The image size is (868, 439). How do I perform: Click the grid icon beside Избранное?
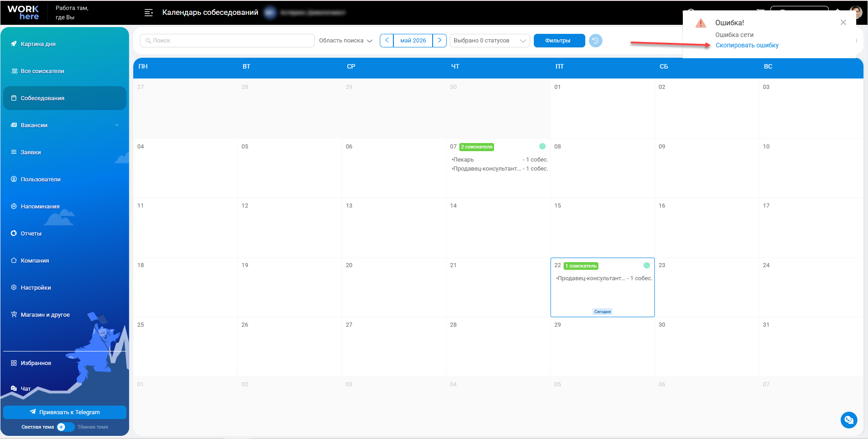(x=14, y=363)
